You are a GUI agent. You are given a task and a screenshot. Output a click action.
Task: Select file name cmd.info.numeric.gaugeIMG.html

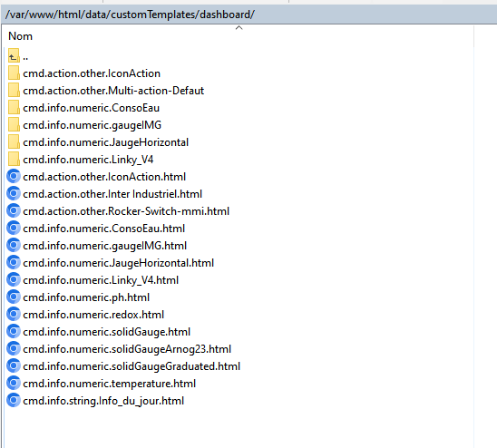[x=105, y=246]
